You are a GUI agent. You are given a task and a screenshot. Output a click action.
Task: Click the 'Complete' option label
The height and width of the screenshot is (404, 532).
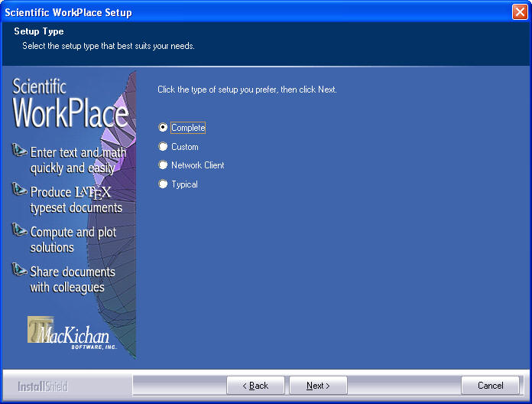pyautogui.click(x=188, y=128)
